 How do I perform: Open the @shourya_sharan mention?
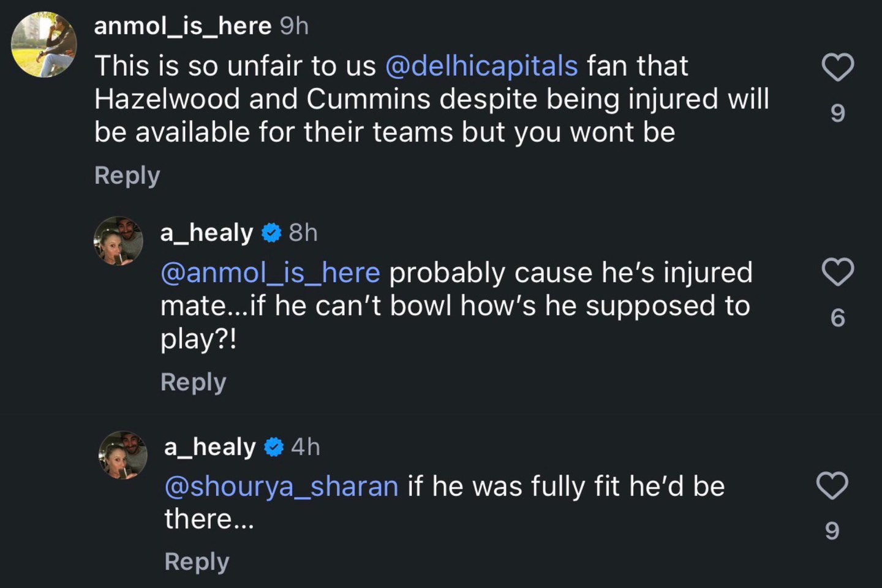281,487
